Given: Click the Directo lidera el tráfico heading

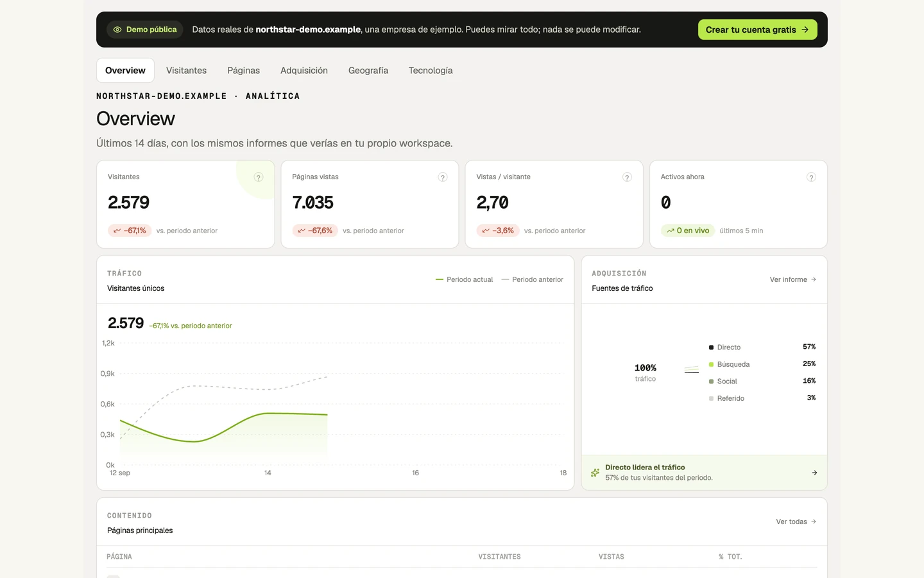Looking at the screenshot, I should 645,468.
